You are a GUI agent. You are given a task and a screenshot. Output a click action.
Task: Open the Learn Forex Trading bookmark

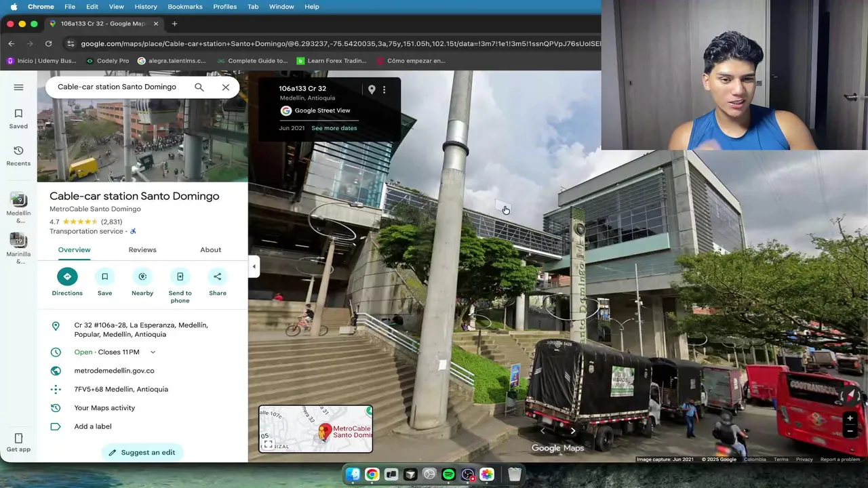coord(332,60)
